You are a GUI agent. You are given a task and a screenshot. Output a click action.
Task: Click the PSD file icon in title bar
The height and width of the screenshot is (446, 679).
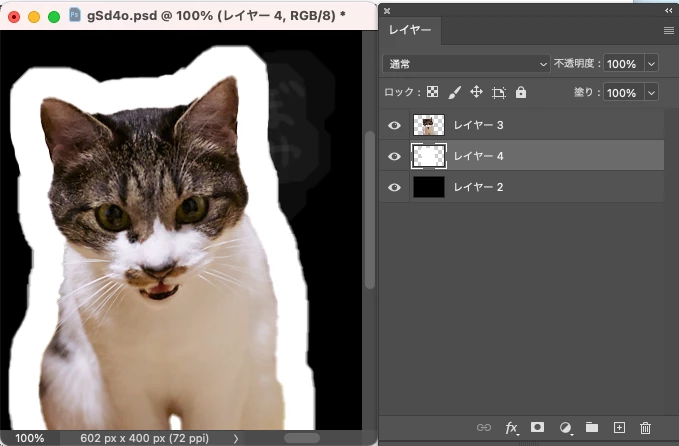(x=74, y=15)
